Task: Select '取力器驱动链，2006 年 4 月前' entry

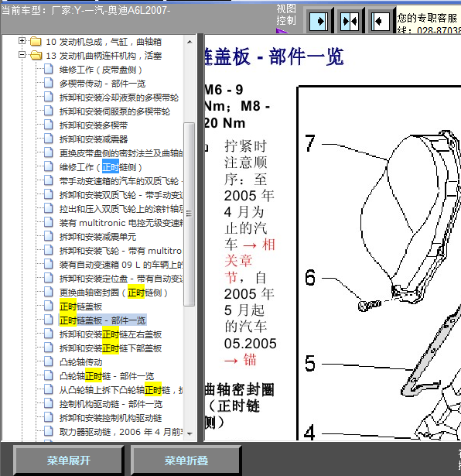Action: point(121,432)
